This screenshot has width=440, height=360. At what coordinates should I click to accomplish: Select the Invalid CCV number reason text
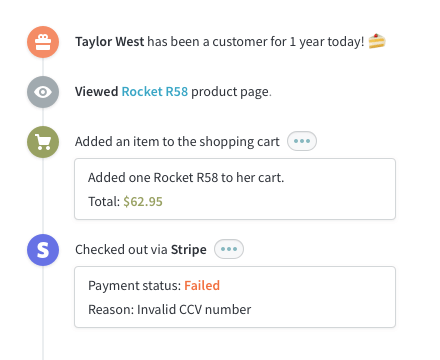[x=170, y=310]
